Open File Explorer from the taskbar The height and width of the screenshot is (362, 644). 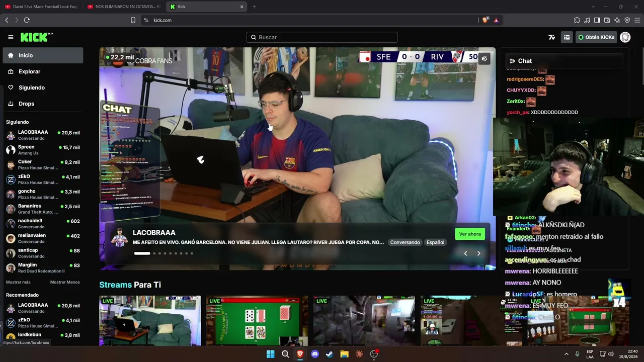coord(344,354)
